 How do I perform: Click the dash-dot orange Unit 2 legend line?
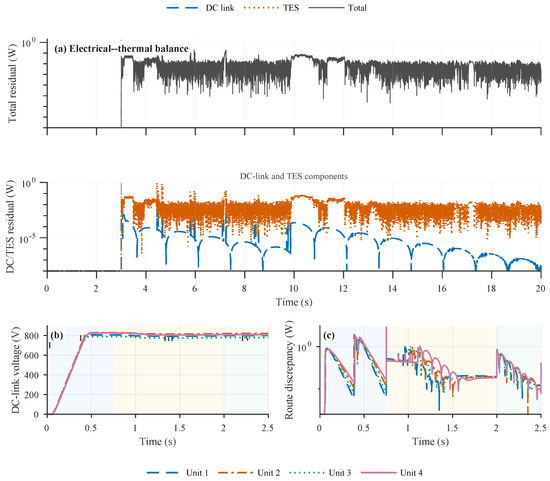coord(234,473)
